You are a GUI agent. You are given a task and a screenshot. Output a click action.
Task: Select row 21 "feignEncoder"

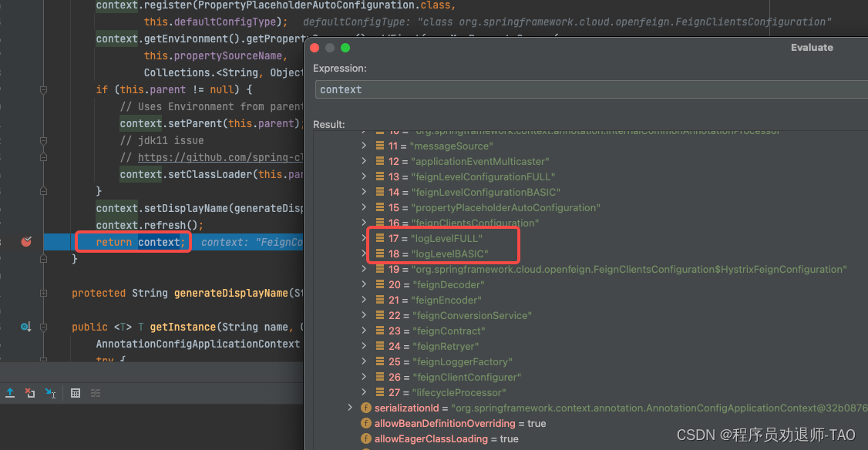coord(435,300)
